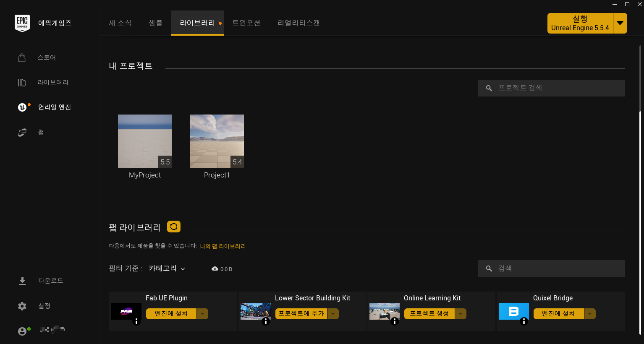Expand launch engine version dropdown arrow

pos(620,23)
